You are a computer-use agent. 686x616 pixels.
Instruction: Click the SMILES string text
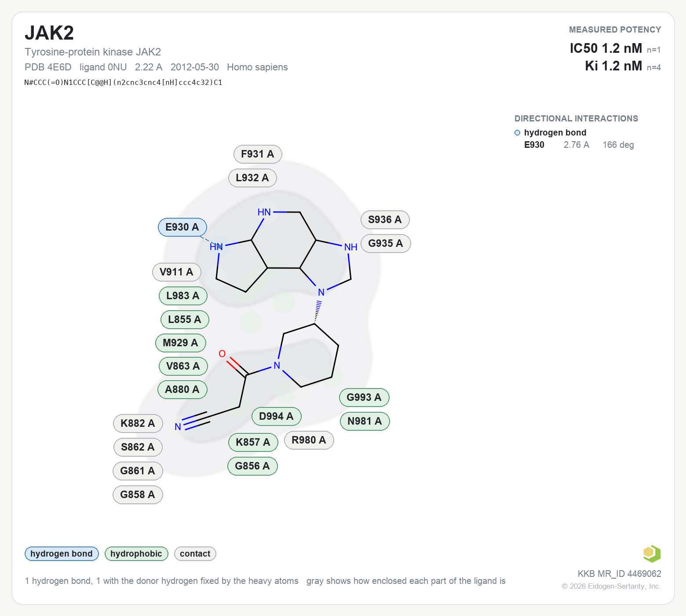tap(123, 82)
